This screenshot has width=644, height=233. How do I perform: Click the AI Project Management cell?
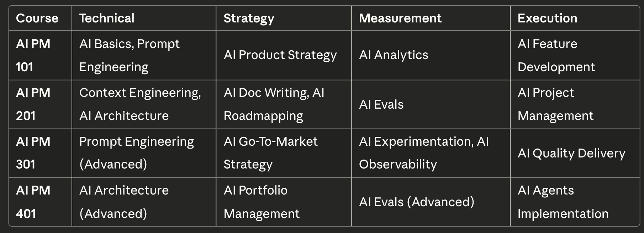point(555,104)
